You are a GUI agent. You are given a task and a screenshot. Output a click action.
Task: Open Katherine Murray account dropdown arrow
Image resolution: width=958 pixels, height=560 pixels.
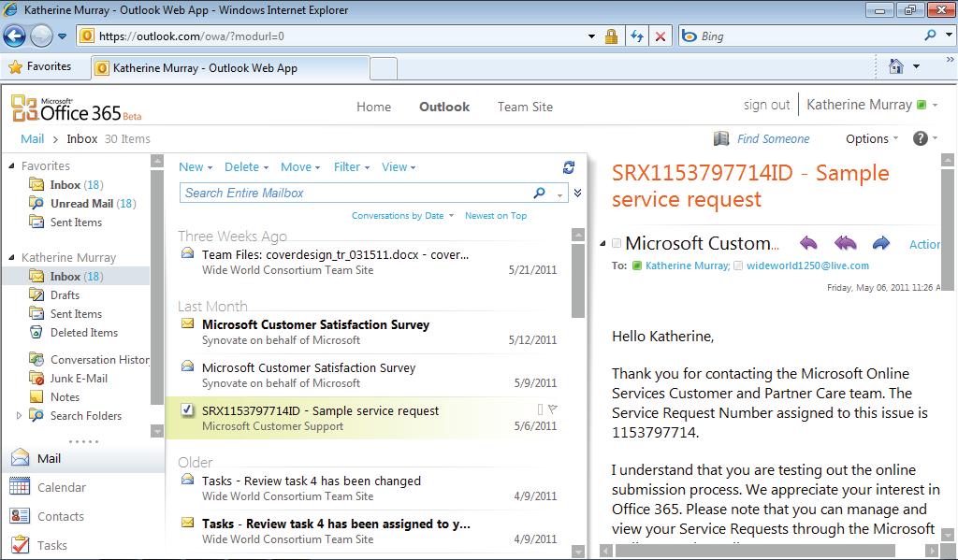click(935, 105)
